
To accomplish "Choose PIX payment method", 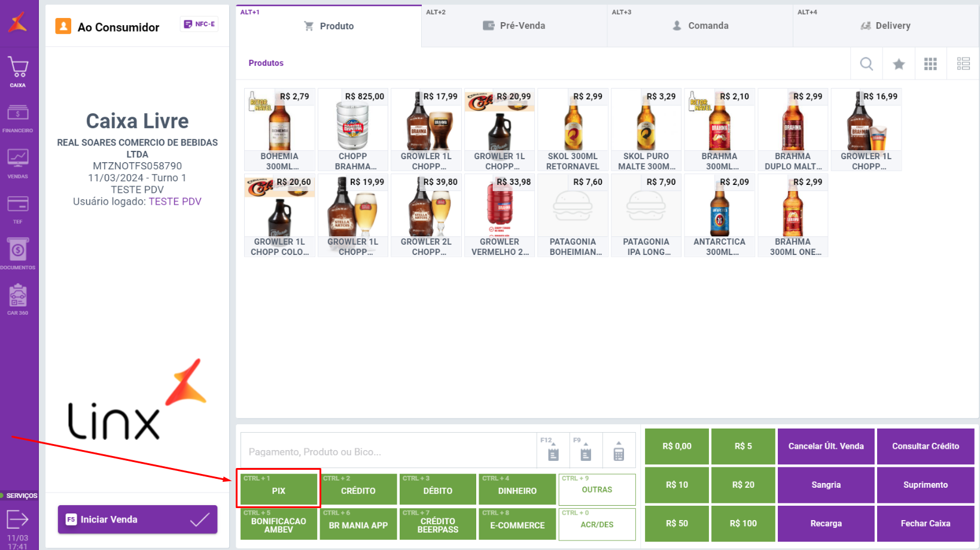I will point(279,489).
